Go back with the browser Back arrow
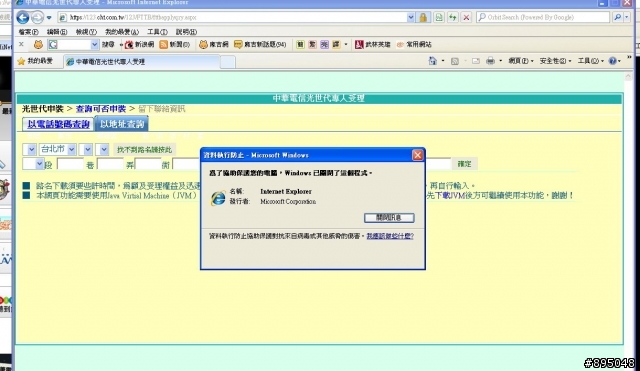Image resolution: width=640 pixels, height=371 pixels. point(23,17)
